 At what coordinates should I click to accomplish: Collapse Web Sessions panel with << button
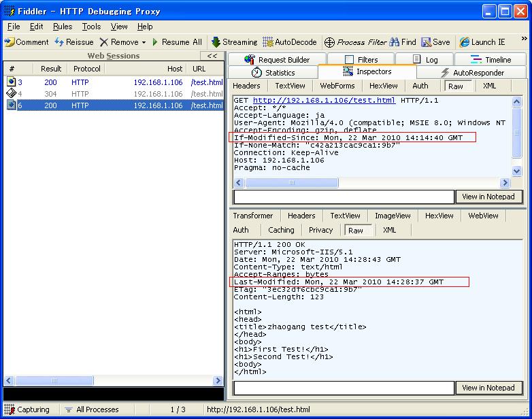(212, 56)
